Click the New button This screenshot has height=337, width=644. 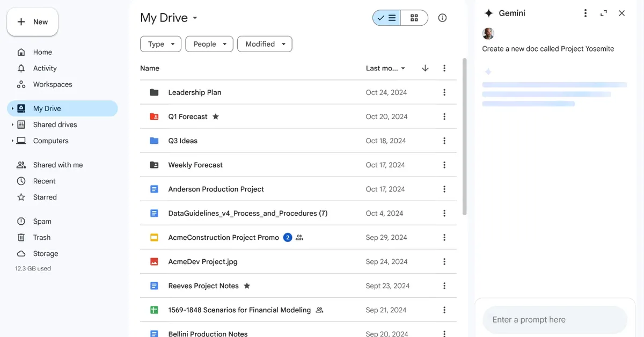(32, 21)
